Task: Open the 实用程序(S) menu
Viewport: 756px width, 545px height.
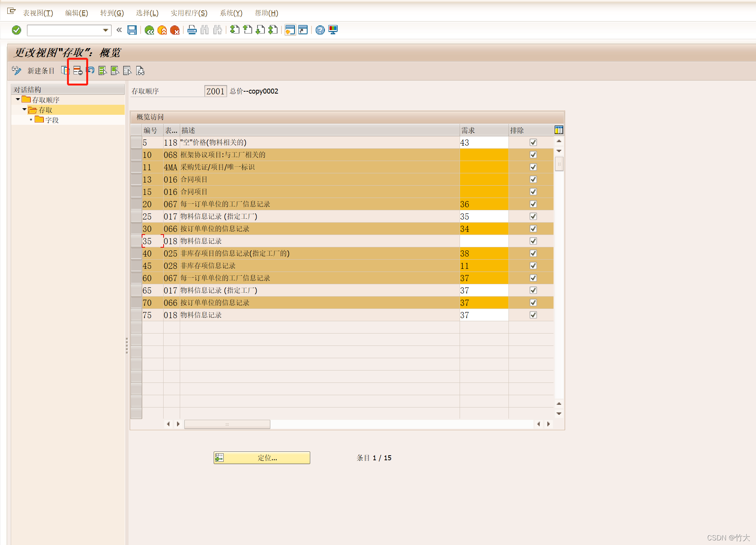Action: [189, 13]
